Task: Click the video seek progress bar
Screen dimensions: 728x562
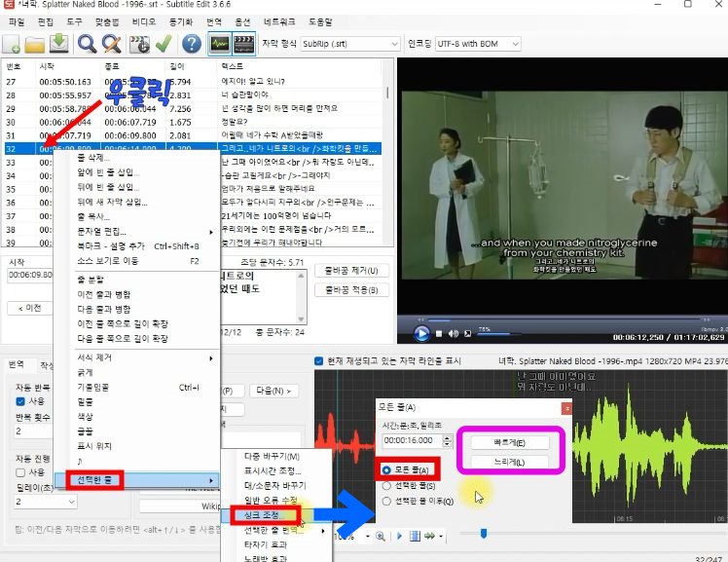Action: tap(564, 319)
